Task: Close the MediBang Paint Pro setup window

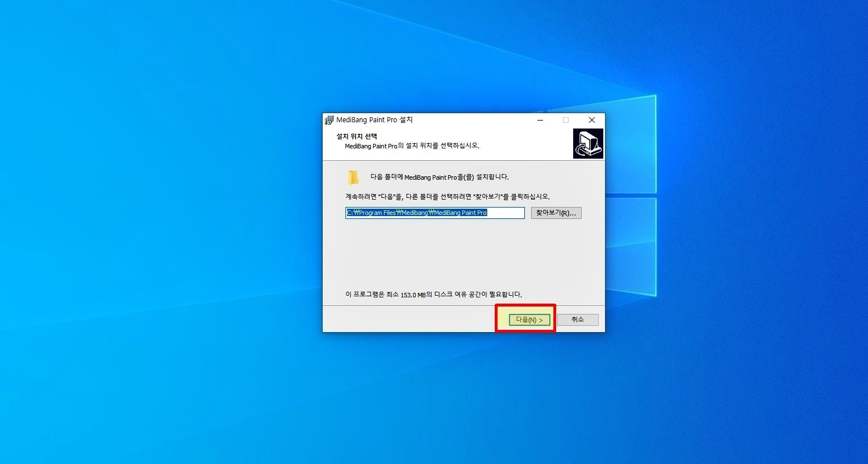Action: (x=592, y=120)
